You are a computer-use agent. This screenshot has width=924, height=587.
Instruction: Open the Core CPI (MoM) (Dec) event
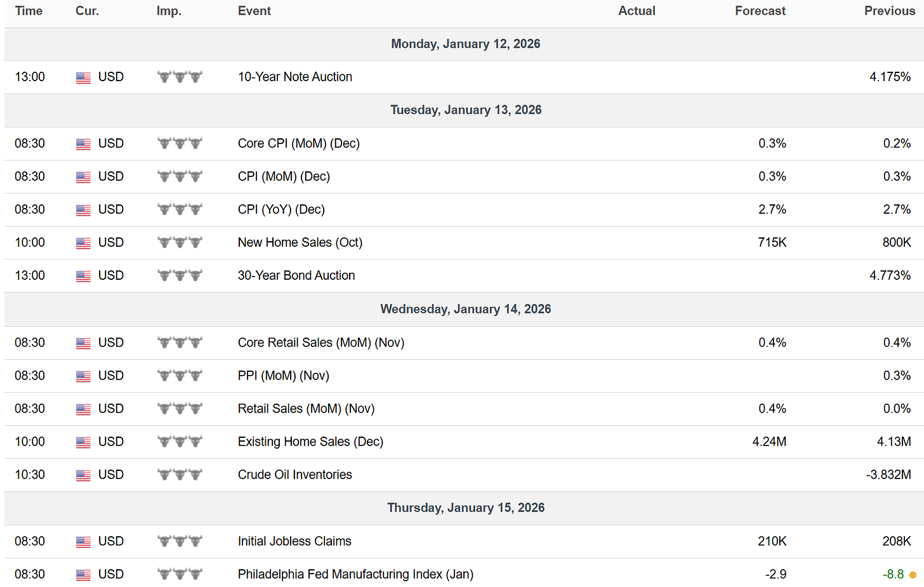pyautogui.click(x=298, y=143)
